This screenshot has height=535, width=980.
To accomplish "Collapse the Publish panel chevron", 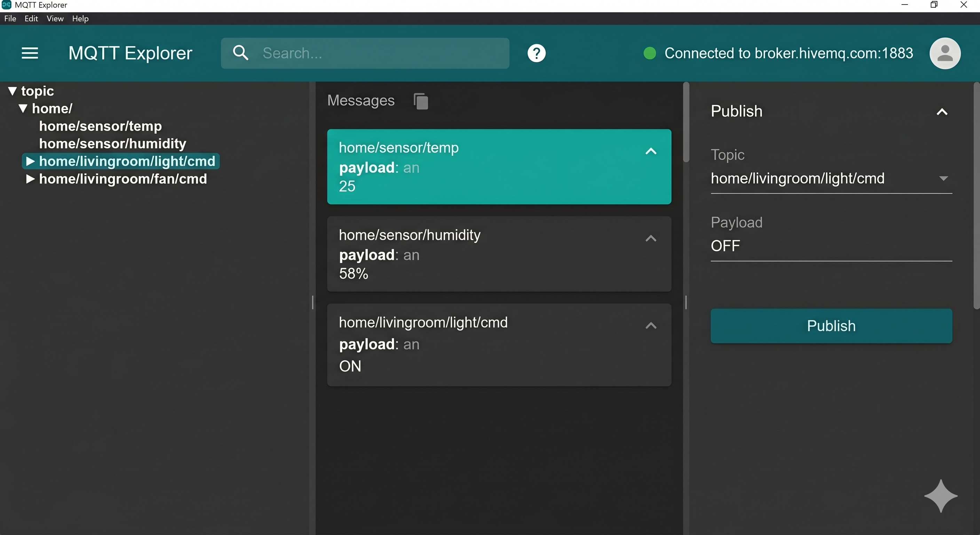I will [x=942, y=112].
